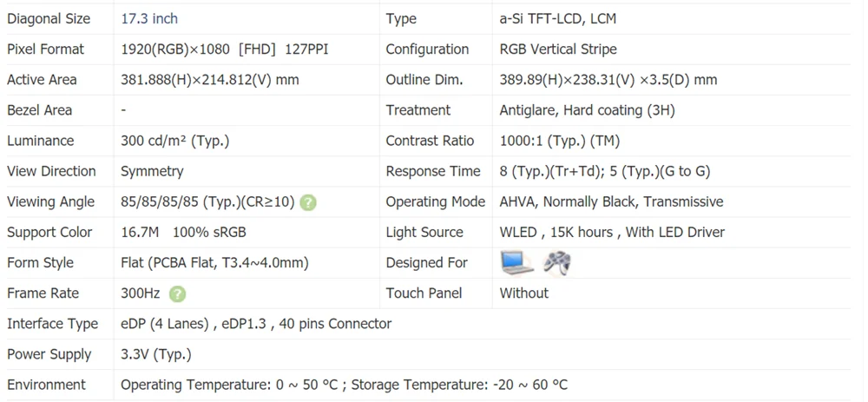868x402 pixels.
Task: Click the a-Si TFT-LCD, LCM type value
Action: (x=558, y=18)
